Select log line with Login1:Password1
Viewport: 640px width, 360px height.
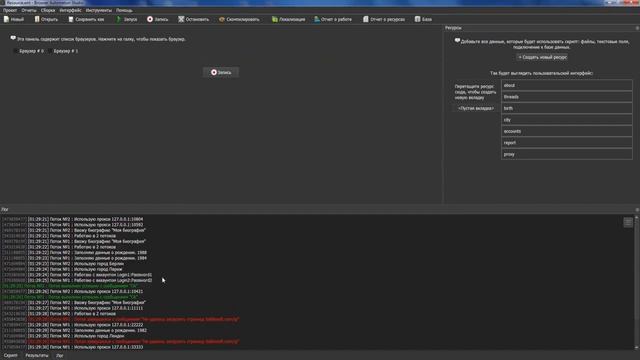[77, 275]
